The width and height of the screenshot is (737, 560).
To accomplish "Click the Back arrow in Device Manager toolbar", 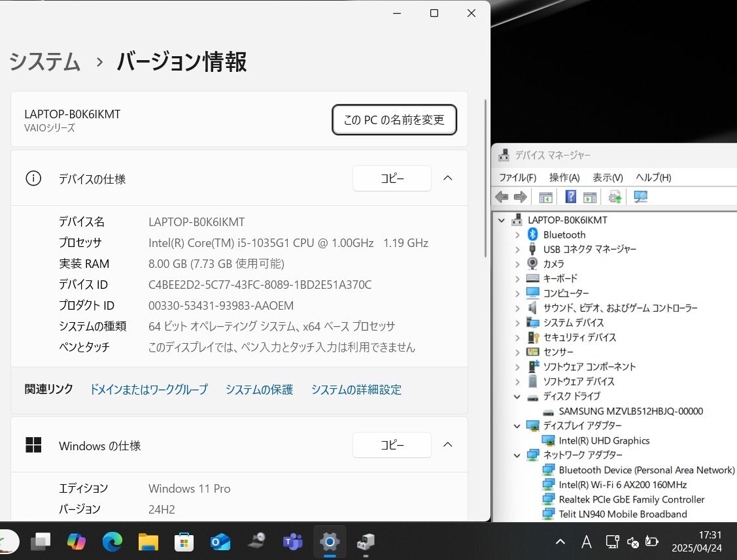I will 502,197.
